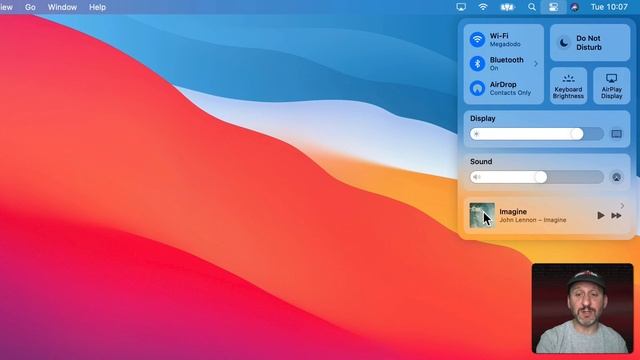Click the screen mirroring menu bar icon
The width and height of the screenshot is (640, 360).
pos(461,7)
